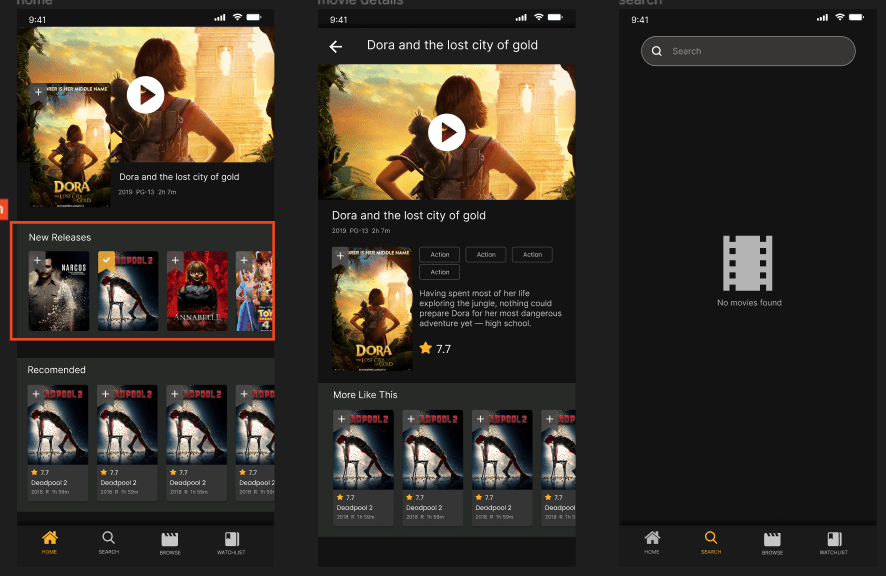The image size is (886, 576).
Task: Open Search tab in the home screen's bottom bar
Action: pyautogui.click(x=108, y=542)
